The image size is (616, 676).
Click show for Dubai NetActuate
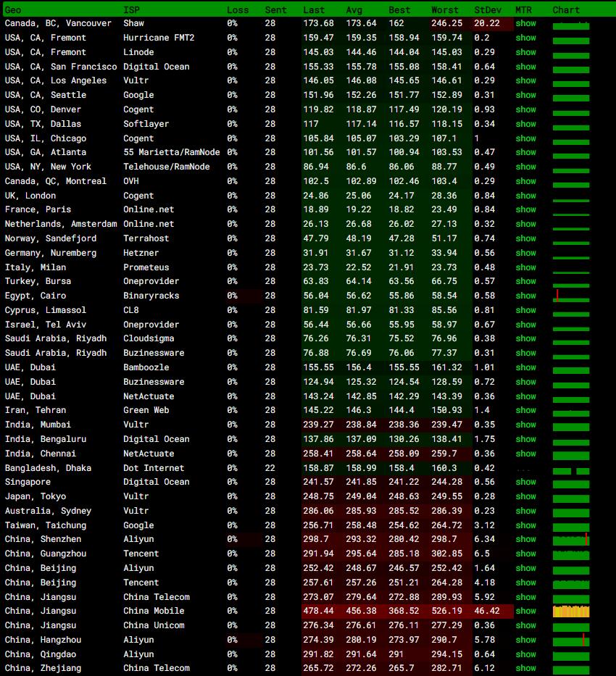click(525, 396)
